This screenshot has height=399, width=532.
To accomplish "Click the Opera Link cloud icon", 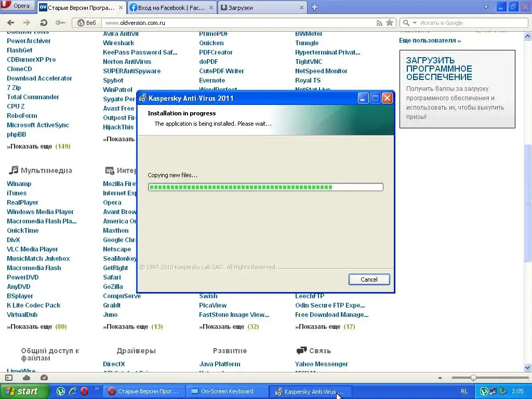I will coord(26,378).
